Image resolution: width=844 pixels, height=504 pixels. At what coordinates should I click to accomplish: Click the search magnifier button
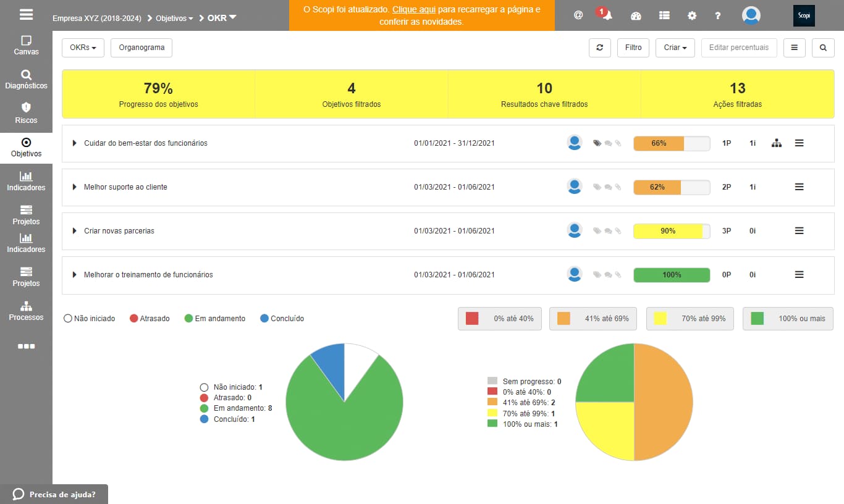(x=823, y=48)
